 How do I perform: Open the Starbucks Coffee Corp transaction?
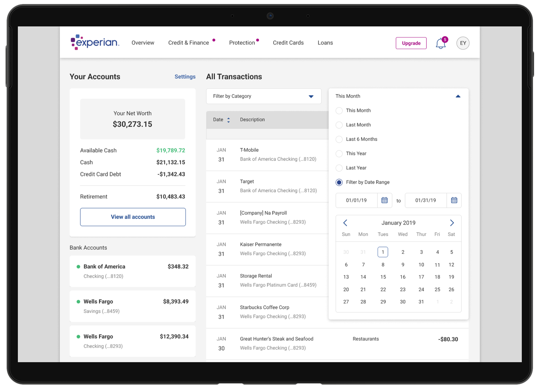pyautogui.click(x=267, y=312)
